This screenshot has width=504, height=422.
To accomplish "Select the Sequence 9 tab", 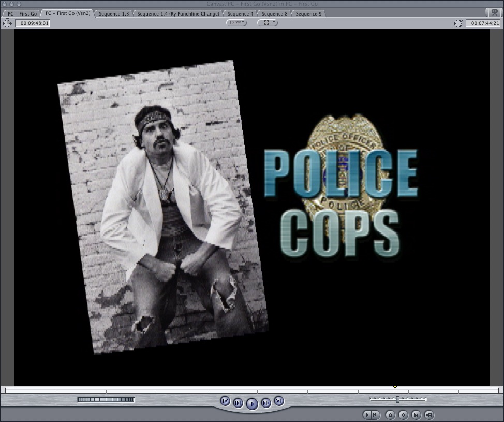I will (x=309, y=13).
